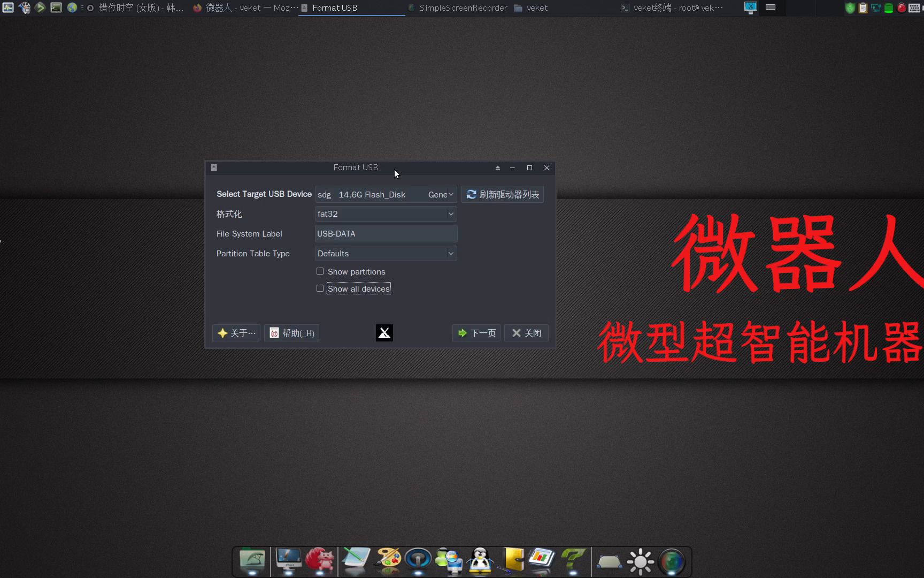Click the network monitor tray icon
Image resolution: width=924 pixels, height=578 pixels.
pos(876,8)
